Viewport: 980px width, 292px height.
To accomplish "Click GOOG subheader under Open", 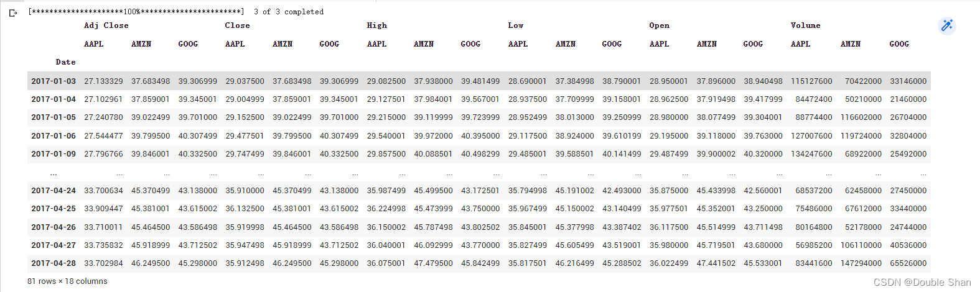I will pos(753,44).
